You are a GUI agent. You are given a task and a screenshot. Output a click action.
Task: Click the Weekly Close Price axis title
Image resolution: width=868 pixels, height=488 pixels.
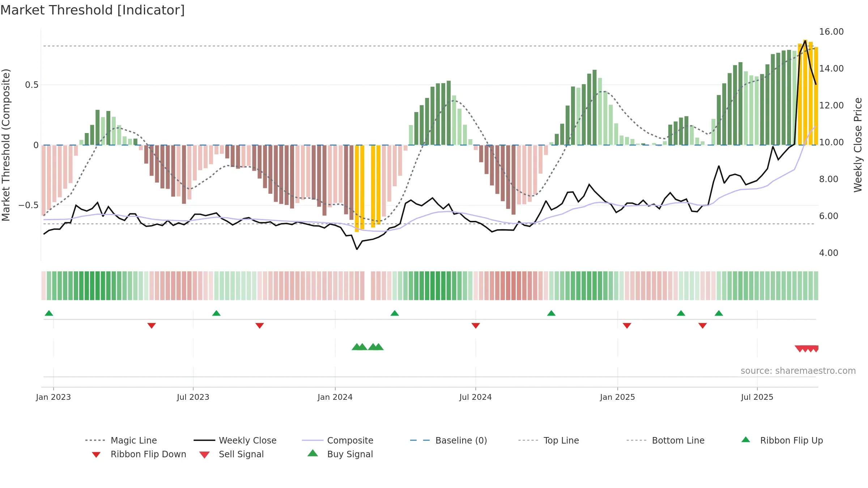point(858,145)
